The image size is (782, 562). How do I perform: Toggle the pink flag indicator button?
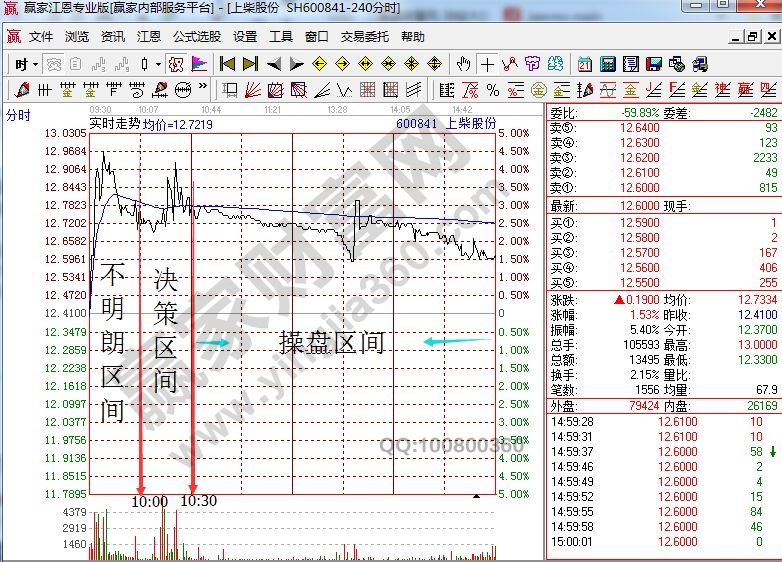[199, 64]
